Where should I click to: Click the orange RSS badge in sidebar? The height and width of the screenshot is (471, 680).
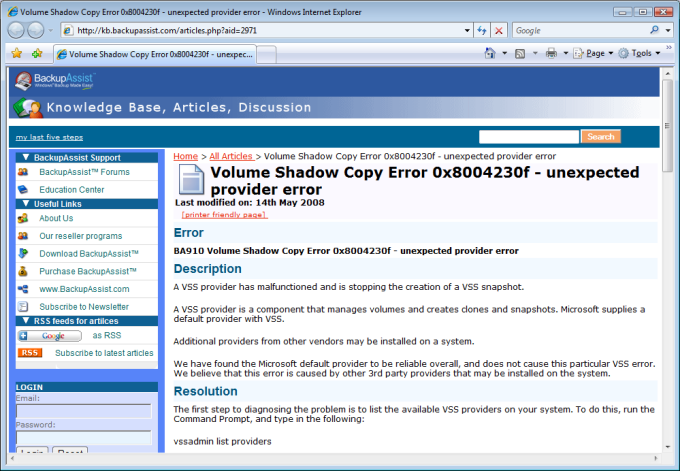point(30,353)
